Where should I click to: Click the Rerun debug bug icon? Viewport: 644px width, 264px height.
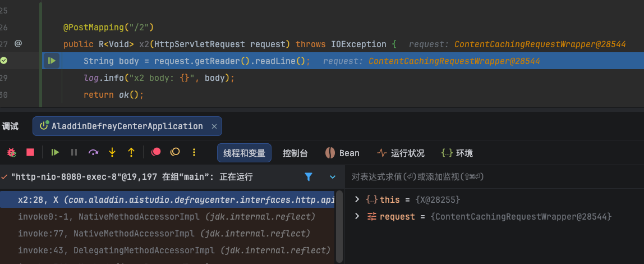[x=11, y=152]
